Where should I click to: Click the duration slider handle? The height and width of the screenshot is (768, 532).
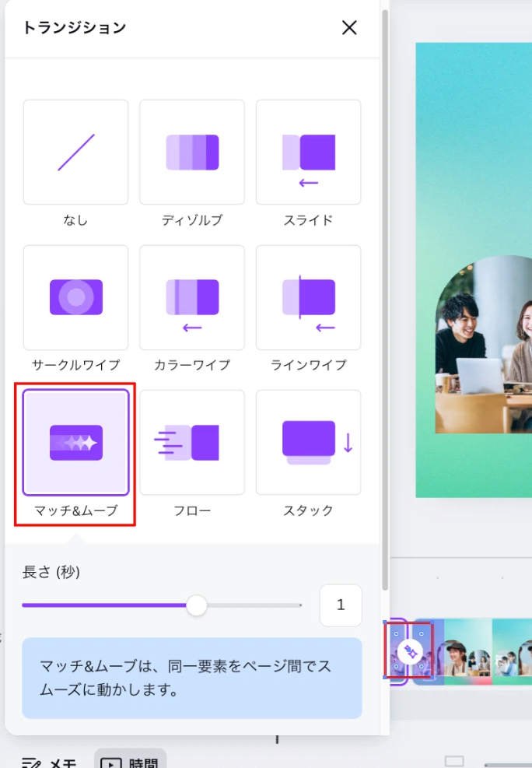pyautogui.click(x=196, y=605)
